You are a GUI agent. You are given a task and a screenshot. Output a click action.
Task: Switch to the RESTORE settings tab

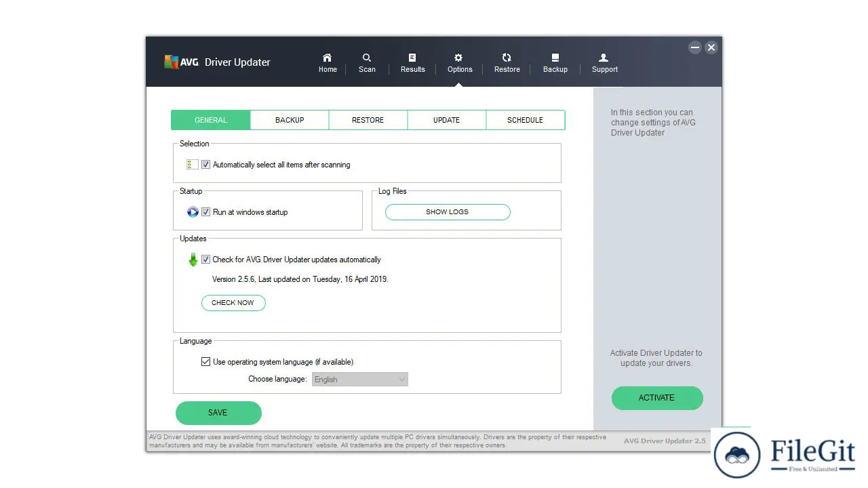[x=368, y=120]
